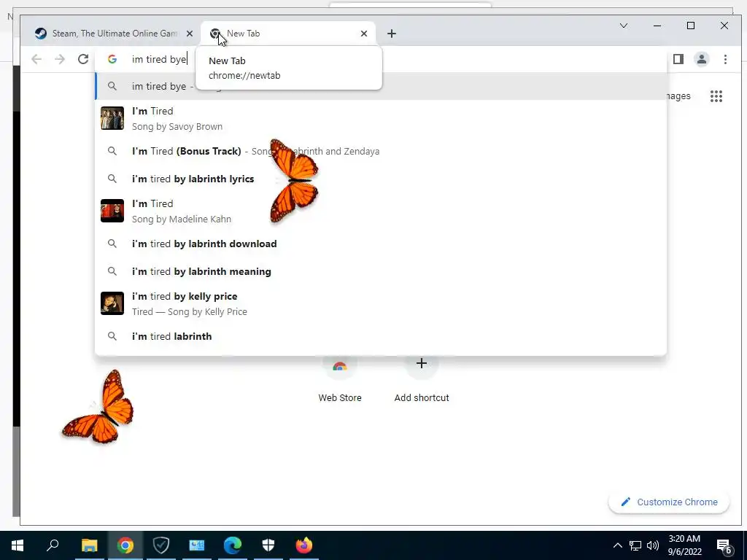Open the Web Store shortcut
Viewport: 747px width, 560px height.
tap(340, 381)
